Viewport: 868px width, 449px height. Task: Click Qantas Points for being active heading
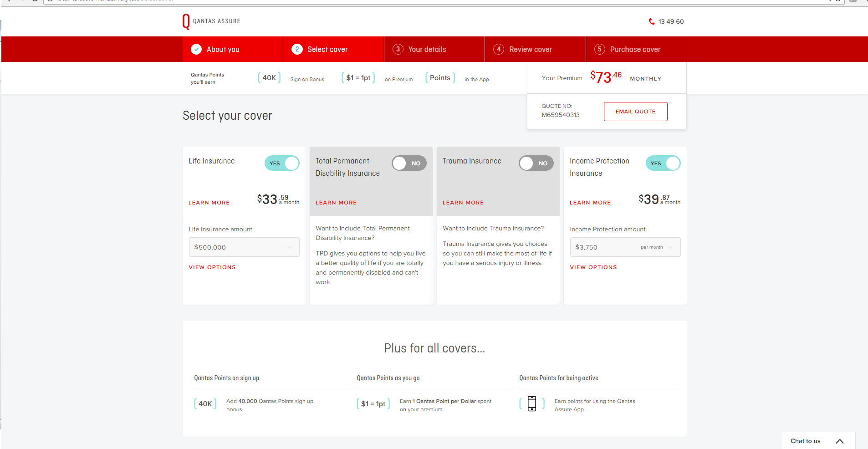559,378
